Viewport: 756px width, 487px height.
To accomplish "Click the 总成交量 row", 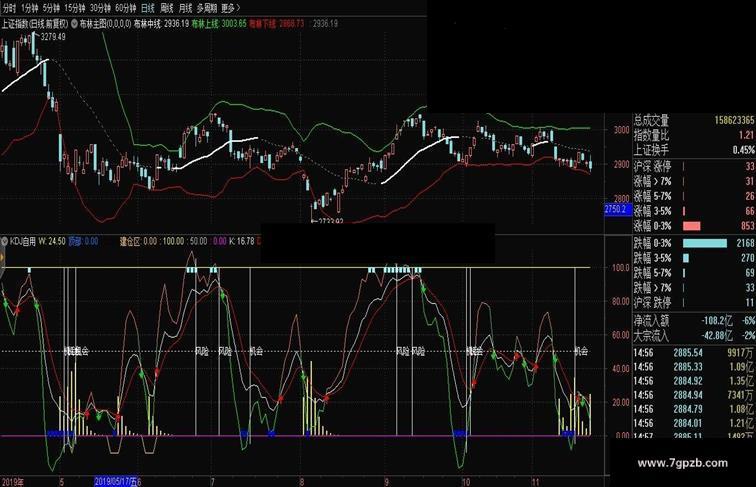I will 694,120.
